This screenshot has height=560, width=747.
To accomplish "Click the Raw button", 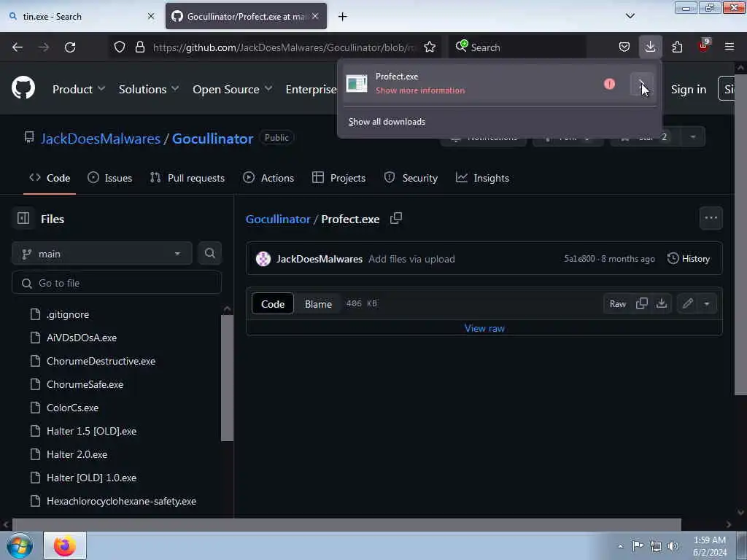I will (617, 304).
